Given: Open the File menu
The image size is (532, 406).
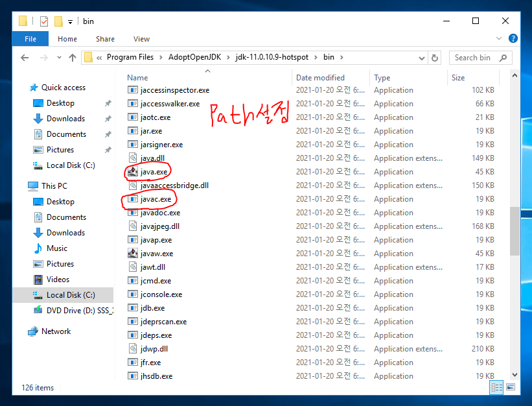Looking at the screenshot, I should click(x=30, y=39).
